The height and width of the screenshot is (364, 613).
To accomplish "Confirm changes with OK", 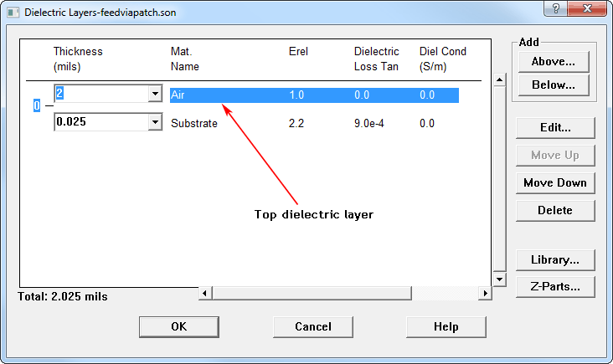I will point(179,327).
